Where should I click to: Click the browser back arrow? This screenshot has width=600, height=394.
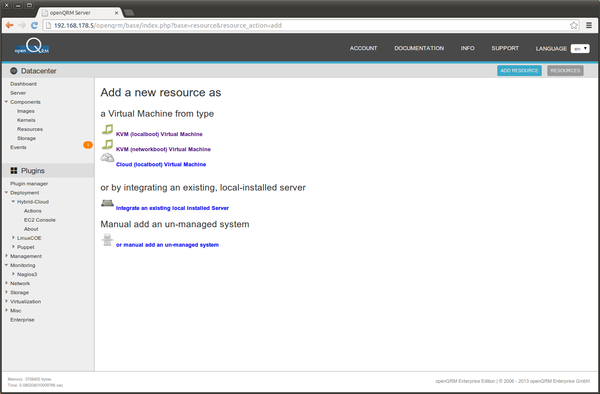click(10, 25)
